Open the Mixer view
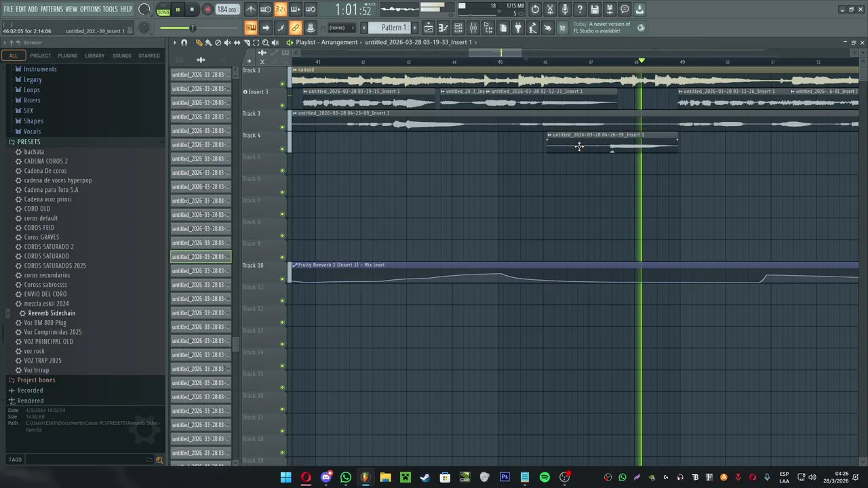The image size is (868, 488). tap(473, 28)
